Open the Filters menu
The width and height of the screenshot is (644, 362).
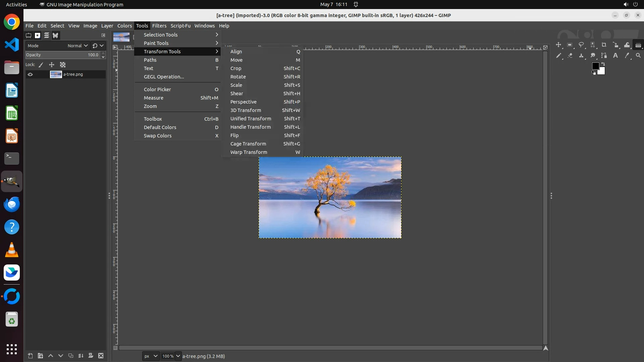159,26
